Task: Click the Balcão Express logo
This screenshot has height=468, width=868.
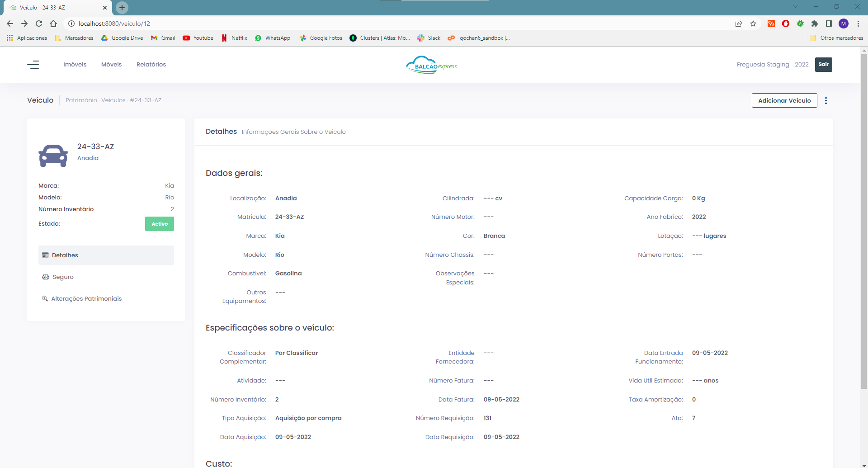Action: (x=431, y=65)
